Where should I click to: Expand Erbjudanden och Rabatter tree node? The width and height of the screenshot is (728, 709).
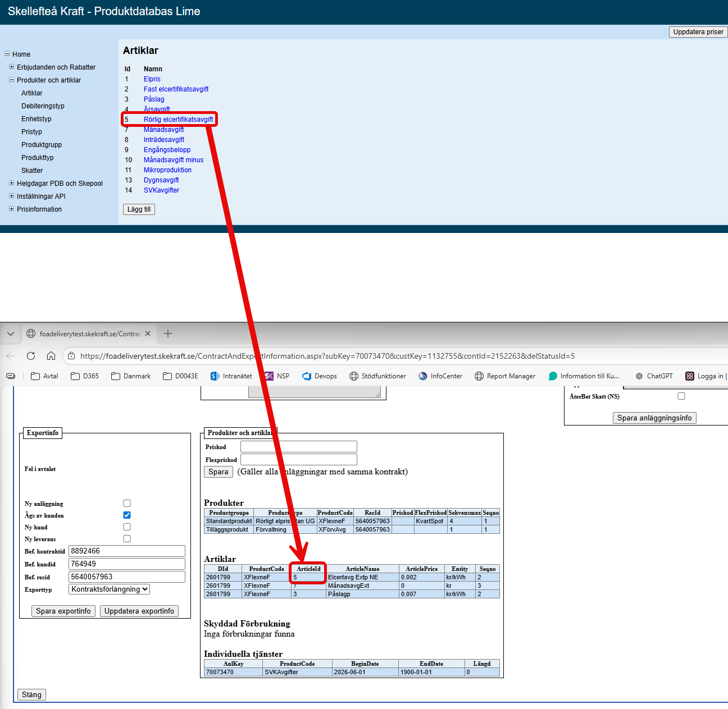[11, 67]
